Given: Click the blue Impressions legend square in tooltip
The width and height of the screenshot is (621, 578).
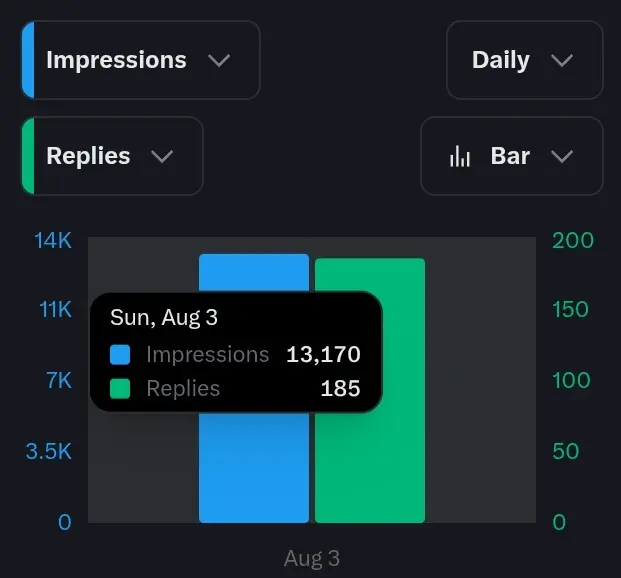Looking at the screenshot, I should click(x=120, y=354).
